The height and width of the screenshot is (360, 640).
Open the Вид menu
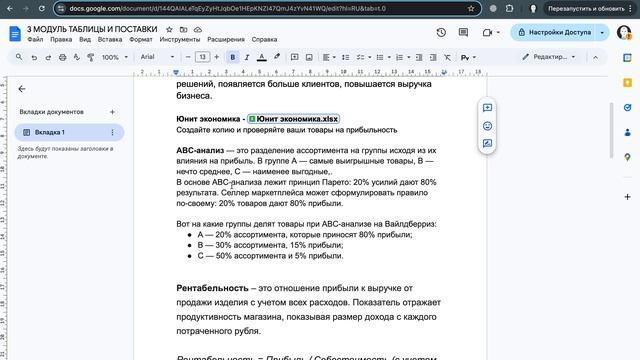85,40
